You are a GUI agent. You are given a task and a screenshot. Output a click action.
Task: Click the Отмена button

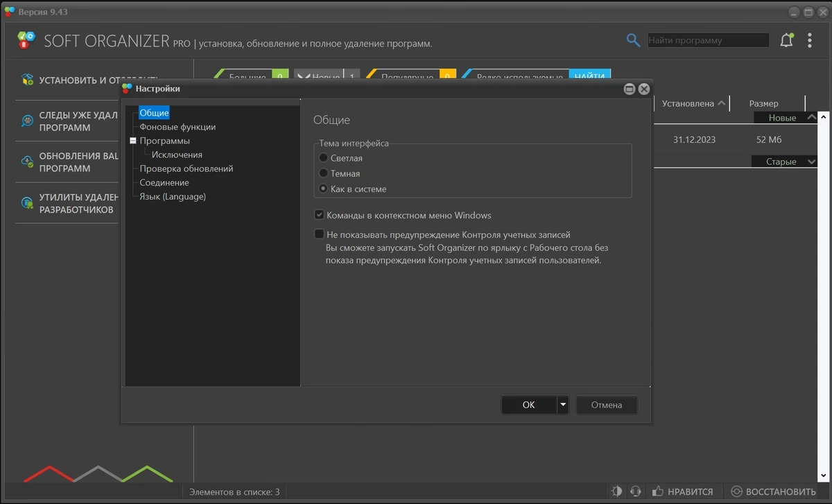pos(607,405)
